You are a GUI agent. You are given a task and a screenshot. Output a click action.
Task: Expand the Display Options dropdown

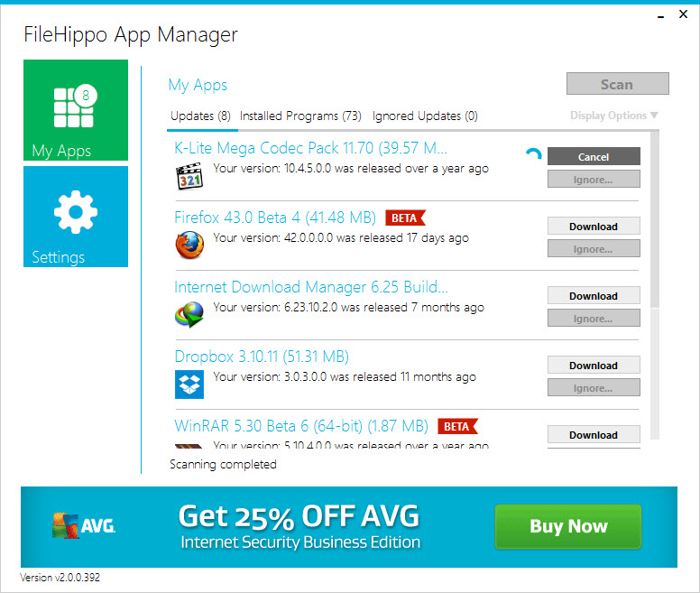[x=613, y=116]
